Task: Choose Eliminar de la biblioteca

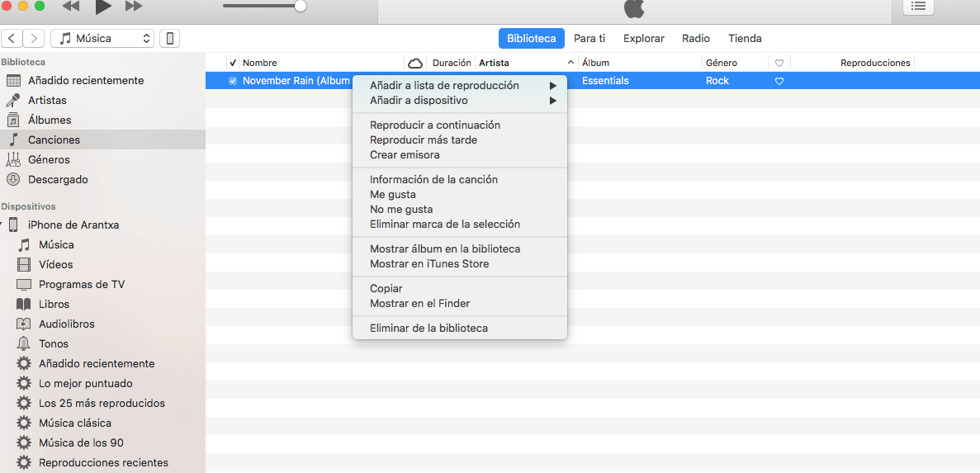Action: [460, 328]
